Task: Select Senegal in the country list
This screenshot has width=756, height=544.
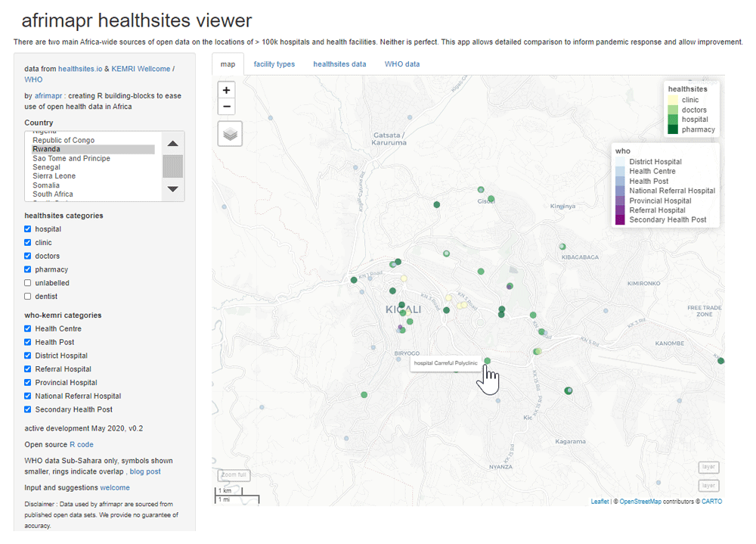Action: (47, 167)
